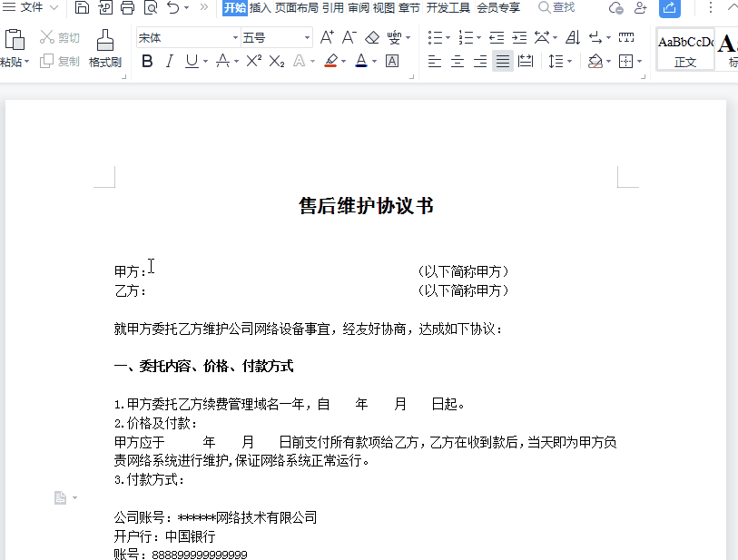Click the Superscript X² icon

click(x=253, y=61)
